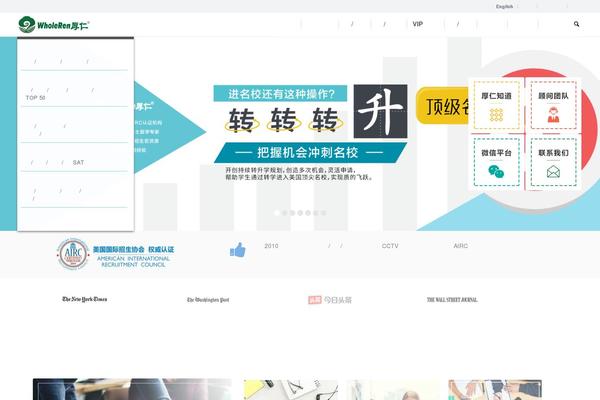Viewport: 600px width, 400px height.
Task: Open the 微信平台 WeChat tile
Action: [x=496, y=162]
